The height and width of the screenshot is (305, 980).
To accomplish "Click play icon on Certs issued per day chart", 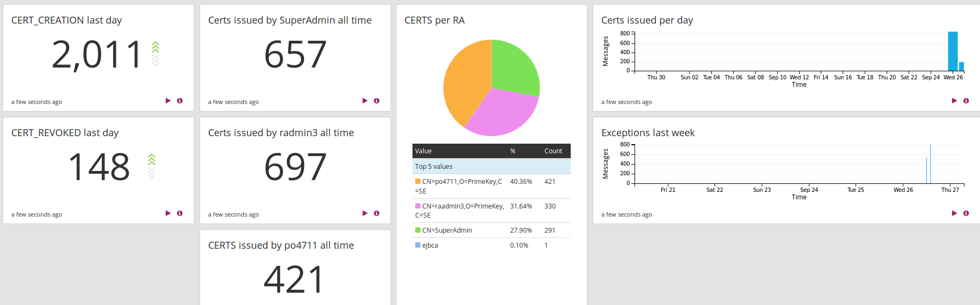I will pyautogui.click(x=954, y=101).
